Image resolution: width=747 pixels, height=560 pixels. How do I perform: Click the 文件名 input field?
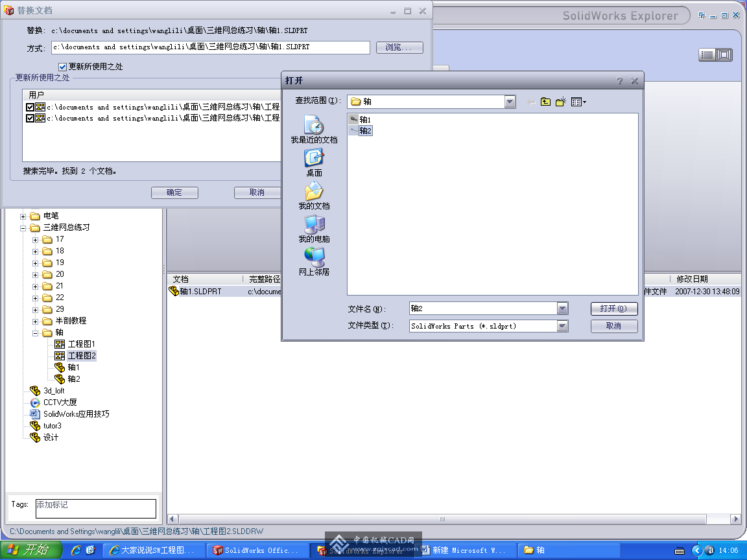[483, 309]
